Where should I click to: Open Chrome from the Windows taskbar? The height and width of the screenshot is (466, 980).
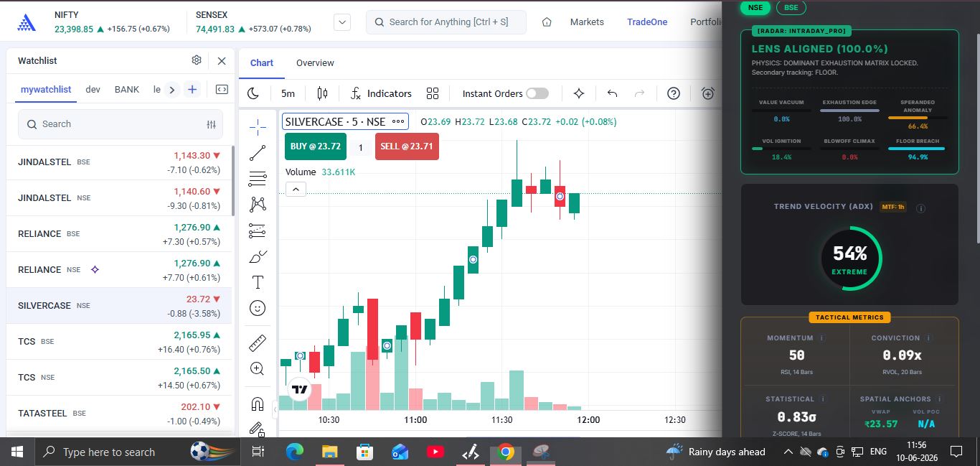[x=506, y=452]
